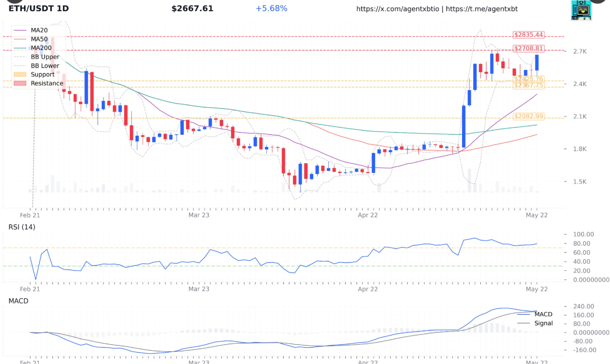This screenshot has height=364, width=610.
Task: Click the BB Upper legend entry
Action: pos(45,57)
